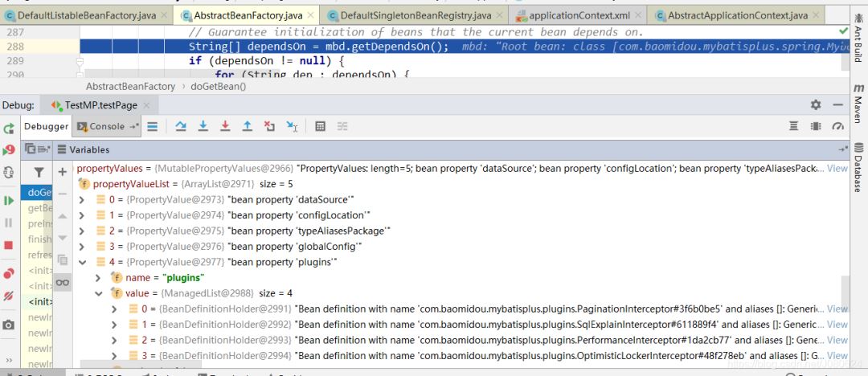Add new watch with plus icon
The width and height of the screenshot is (868, 376).
point(63,172)
